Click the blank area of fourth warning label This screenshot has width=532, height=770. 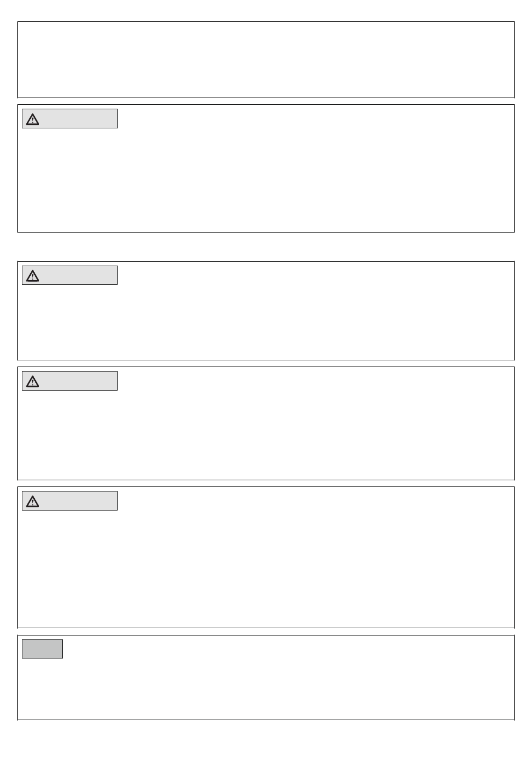pyautogui.click(x=78, y=501)
